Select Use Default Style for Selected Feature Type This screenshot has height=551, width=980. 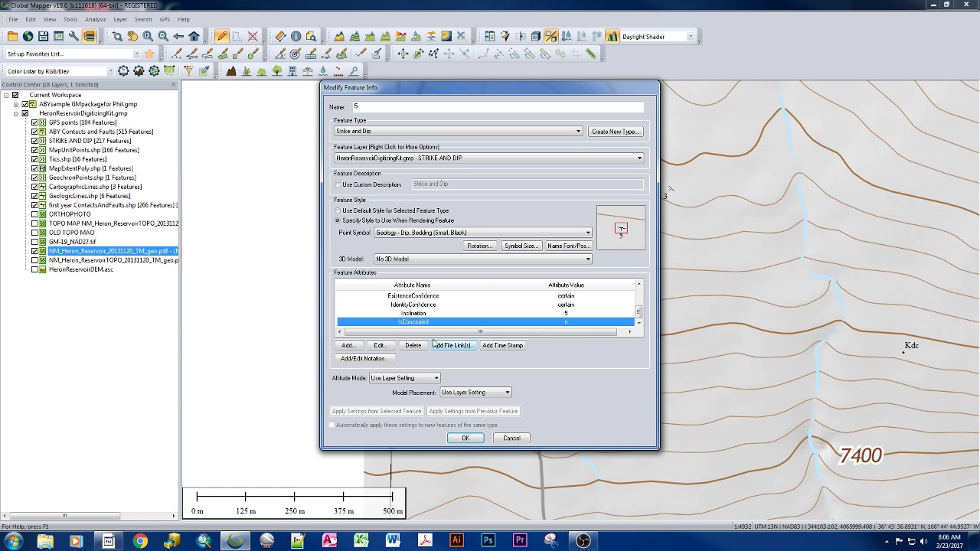[x=338, y=210]
